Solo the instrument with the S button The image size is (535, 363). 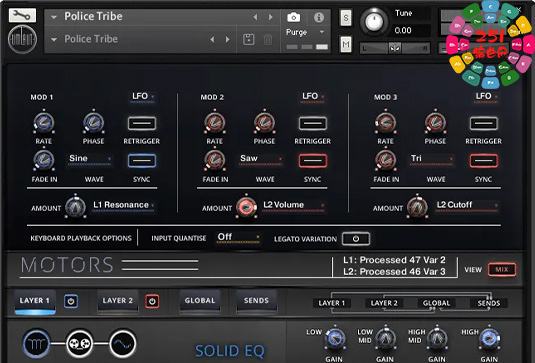(x=346, y=17)
